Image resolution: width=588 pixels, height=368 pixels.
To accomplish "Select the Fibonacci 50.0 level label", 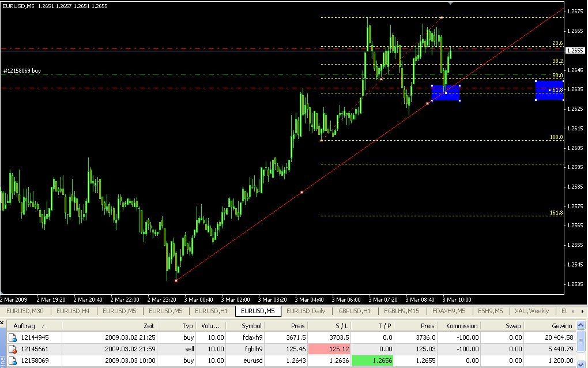I will tap(557, 76).
